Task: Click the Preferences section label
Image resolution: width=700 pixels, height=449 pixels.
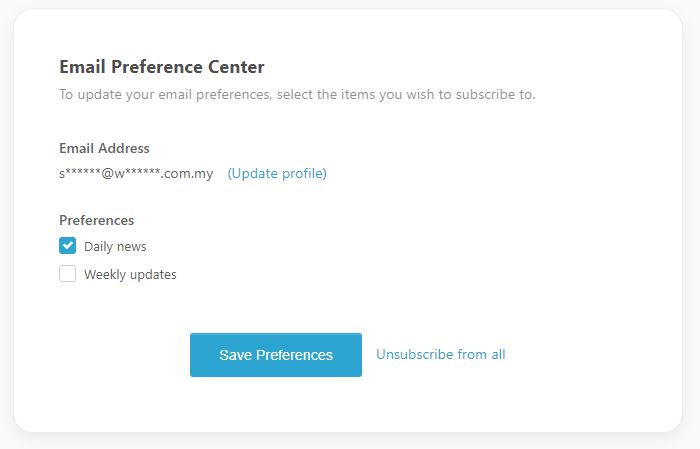Action: (x=96, y=220)
